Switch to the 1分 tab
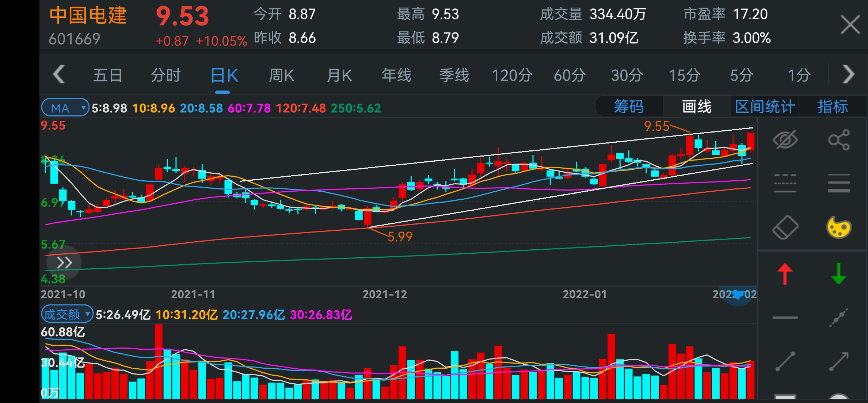The width and height of the screenshot is (868, 403). 799,75
